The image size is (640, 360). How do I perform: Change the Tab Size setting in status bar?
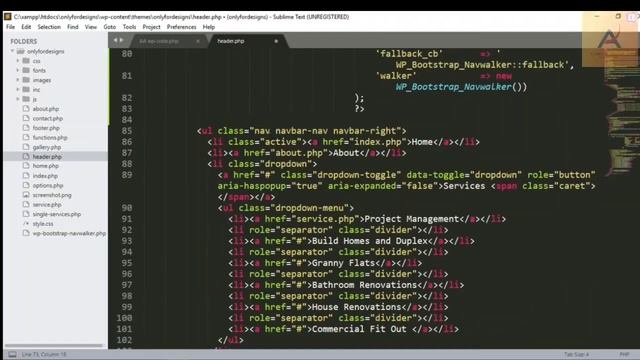(x=576, y=354)
